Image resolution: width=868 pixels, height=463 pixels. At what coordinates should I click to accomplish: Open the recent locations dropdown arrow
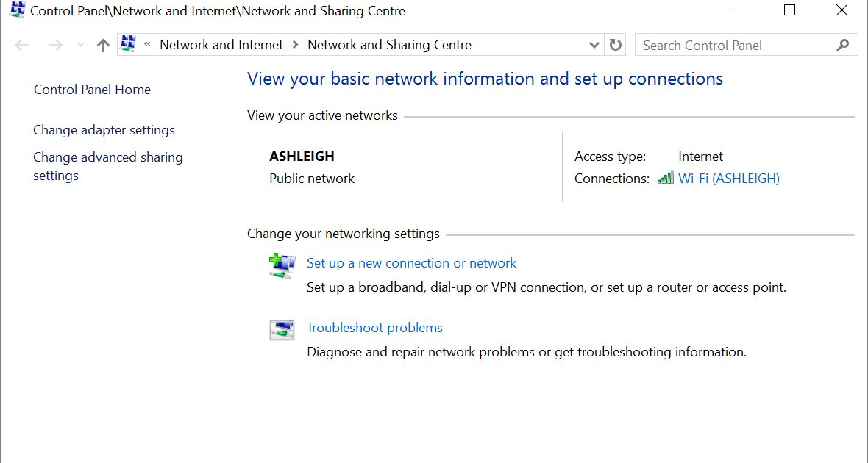(x=80, y=46)
